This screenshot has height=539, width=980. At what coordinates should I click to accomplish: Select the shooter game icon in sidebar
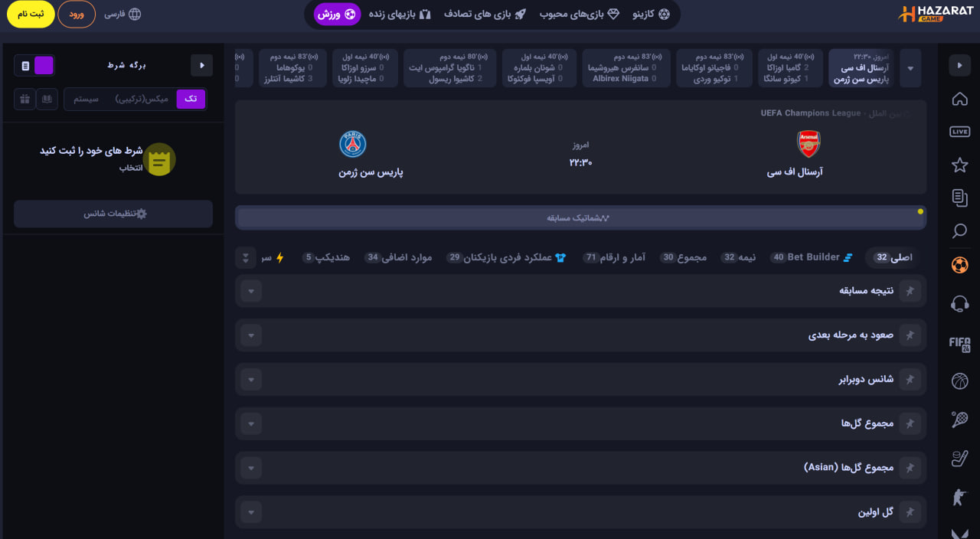959,497
